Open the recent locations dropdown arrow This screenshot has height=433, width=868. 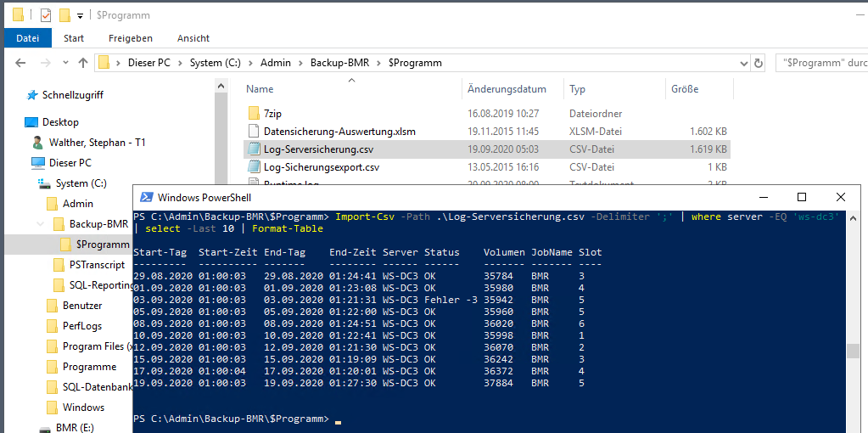click(x=66, y=63)
